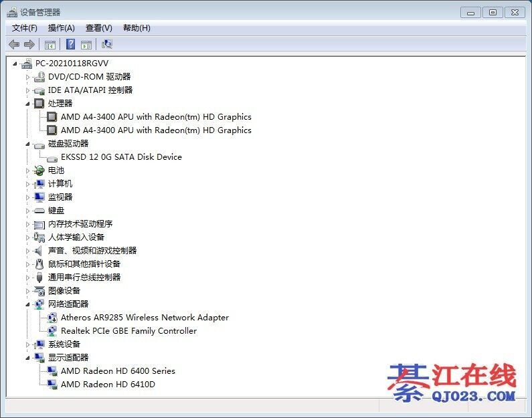532x418 pixels.
Task: Click the 电池 battery category icon
Action: [39, 170]
